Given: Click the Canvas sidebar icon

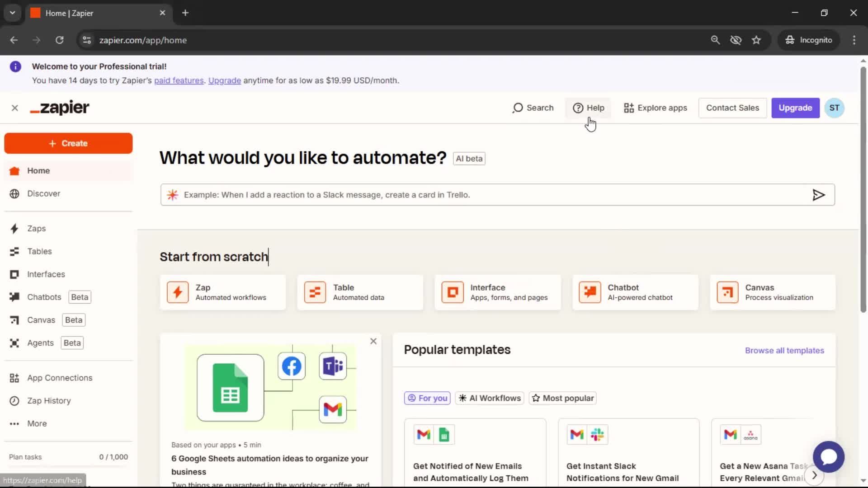Looking at the screenshot, I should 14,320.
